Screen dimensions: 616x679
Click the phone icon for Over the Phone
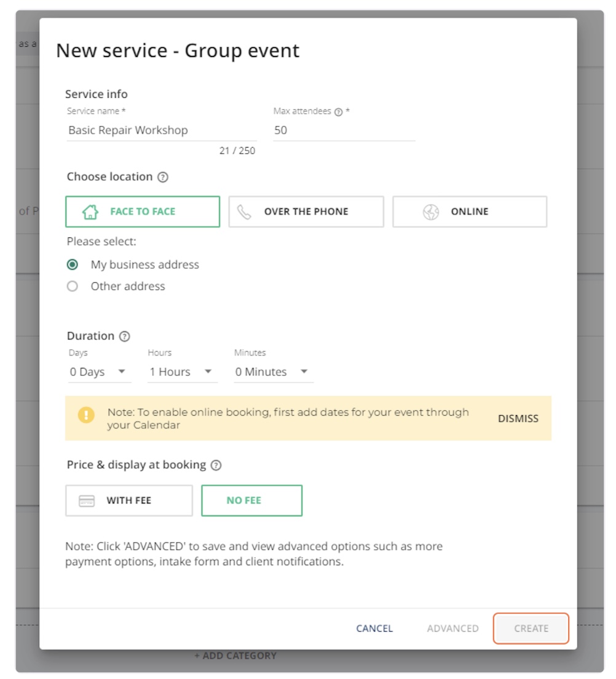click(x=244, y=212)
